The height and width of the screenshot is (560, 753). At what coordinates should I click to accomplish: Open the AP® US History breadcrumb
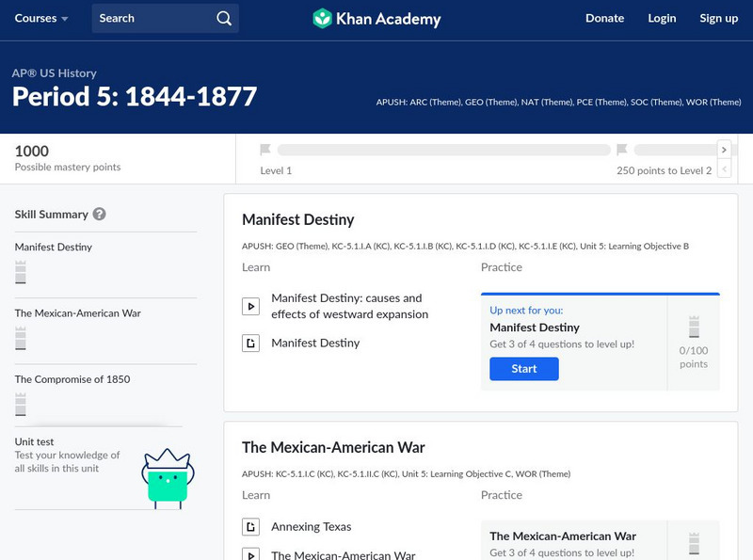point(55,73)
